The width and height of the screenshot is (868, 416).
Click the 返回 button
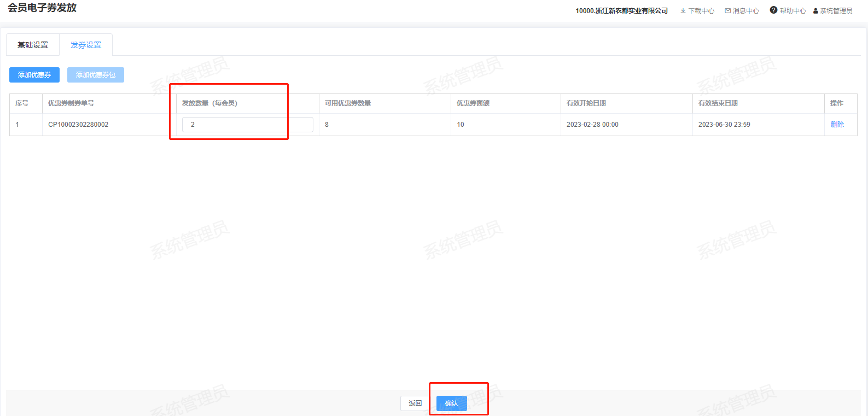[415, 403]
